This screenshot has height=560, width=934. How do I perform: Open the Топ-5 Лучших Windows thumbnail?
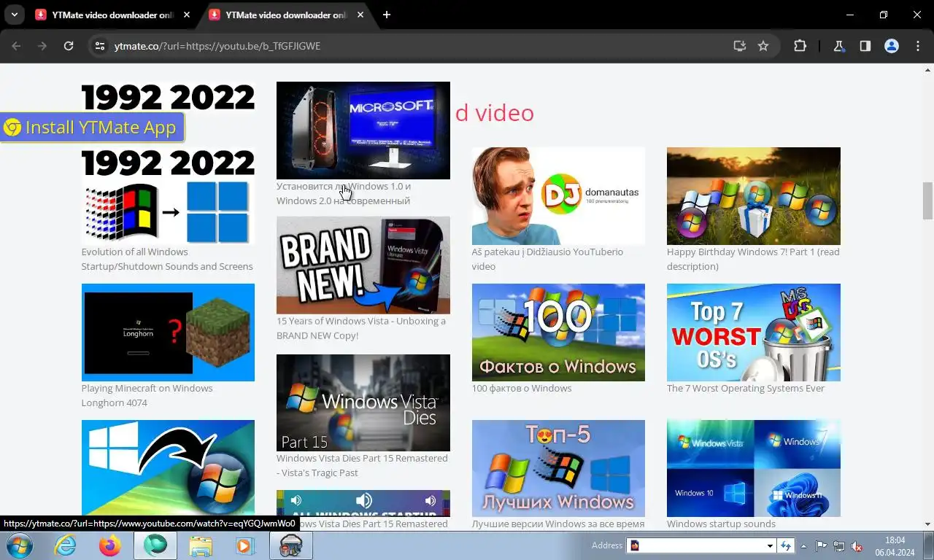pos(558,468)
